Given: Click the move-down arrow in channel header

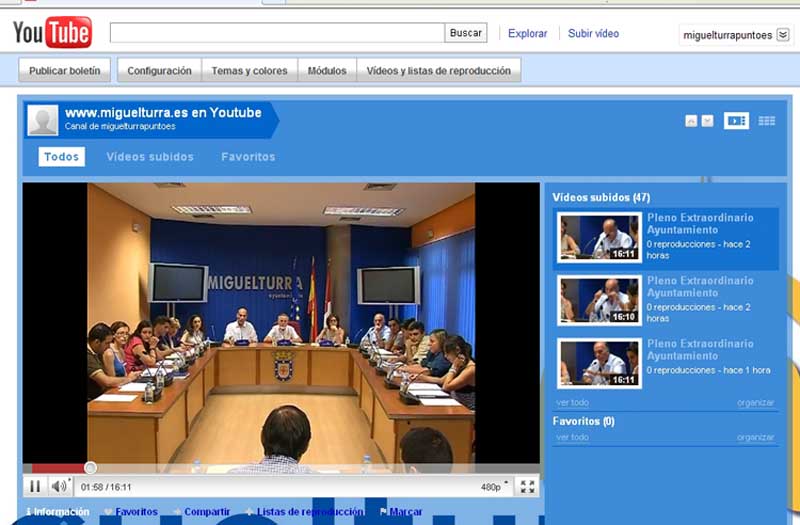Looking at the screenshot, I should [x=708, y=121].
